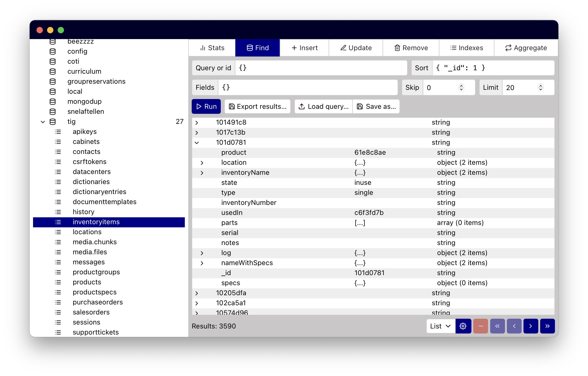The height and width of the screenshot is (376, 588).
Task: Open the dictionaryentries collection
Action: point(99,192)
